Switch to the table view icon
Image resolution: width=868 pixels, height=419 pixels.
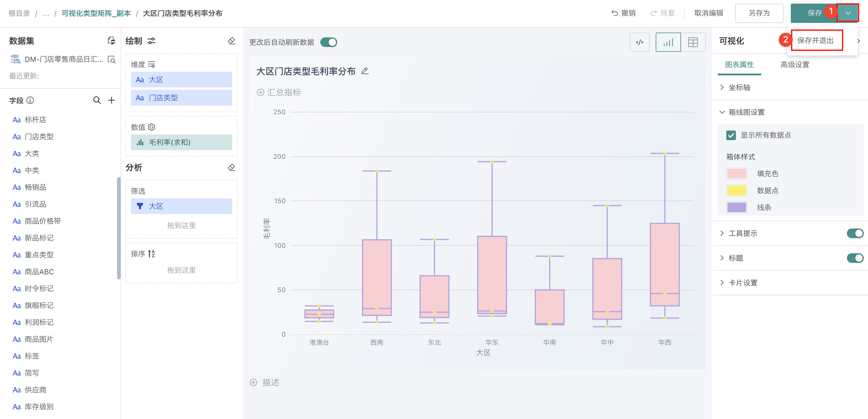693,42
